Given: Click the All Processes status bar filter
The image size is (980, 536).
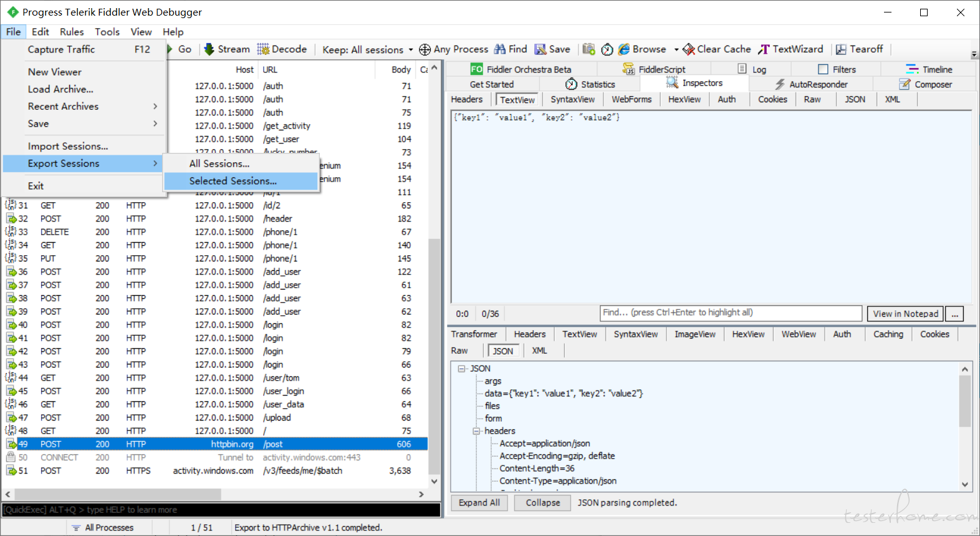Looking at the screenshot, I should coord(103,528).
